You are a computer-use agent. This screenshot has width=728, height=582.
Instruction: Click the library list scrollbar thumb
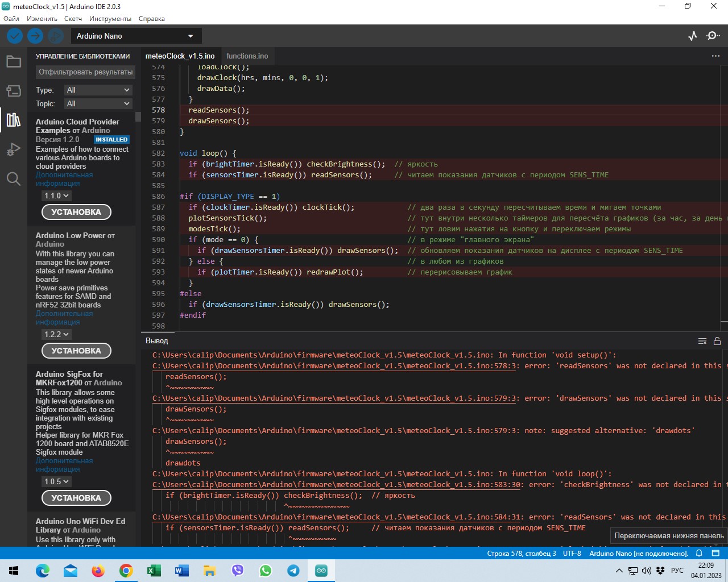[138, 117]
